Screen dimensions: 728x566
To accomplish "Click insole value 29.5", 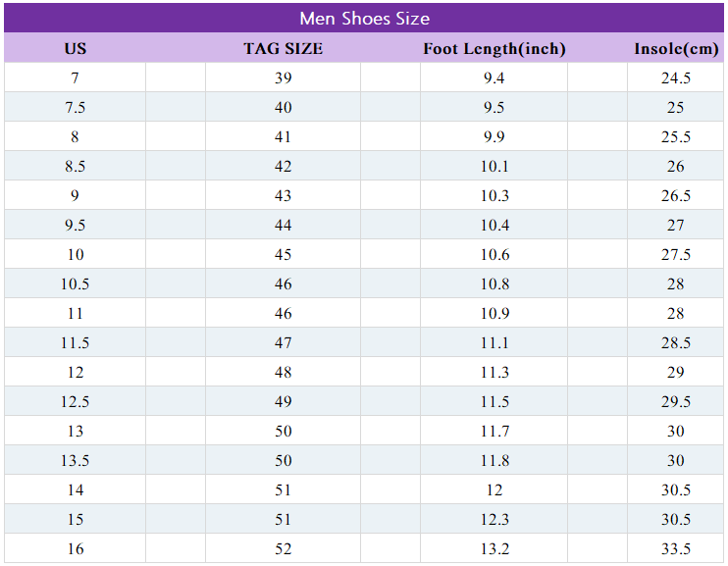I will tap(676, 401).
